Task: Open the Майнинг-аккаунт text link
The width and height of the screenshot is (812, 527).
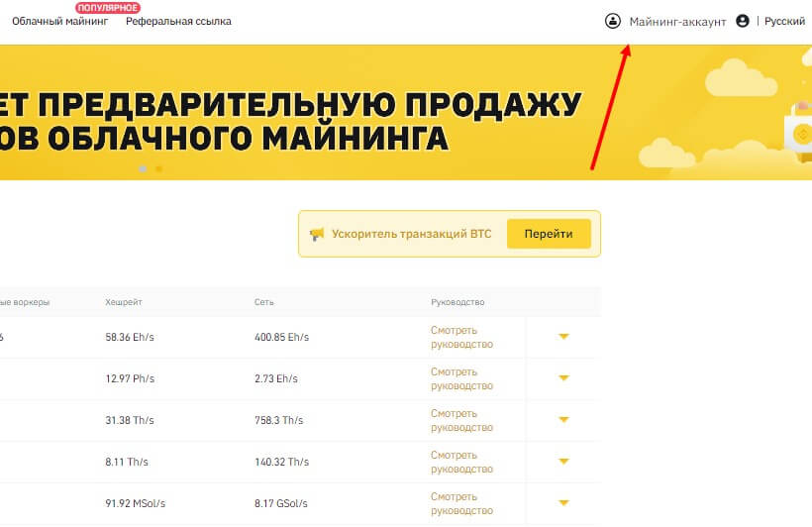Action: pos(677,21)
